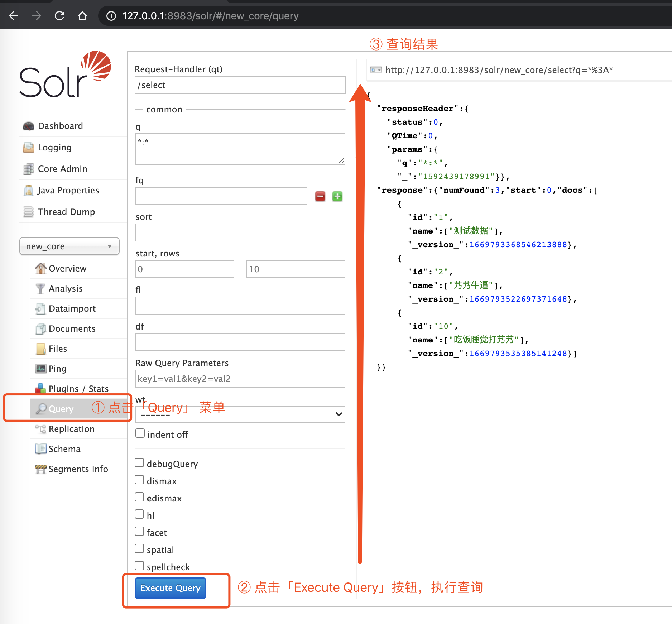Enable the debugQuery checkbox

pos(139,462)
